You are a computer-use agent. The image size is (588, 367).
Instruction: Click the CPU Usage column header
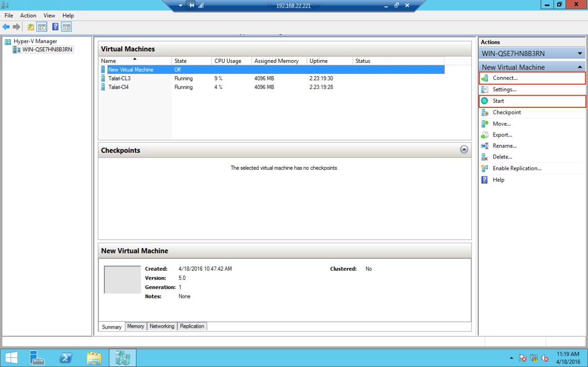pyautogui.click(x=232, y=61)
